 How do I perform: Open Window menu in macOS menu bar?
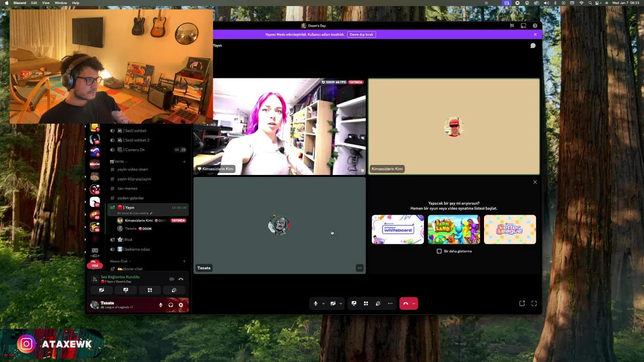(61, 3)
